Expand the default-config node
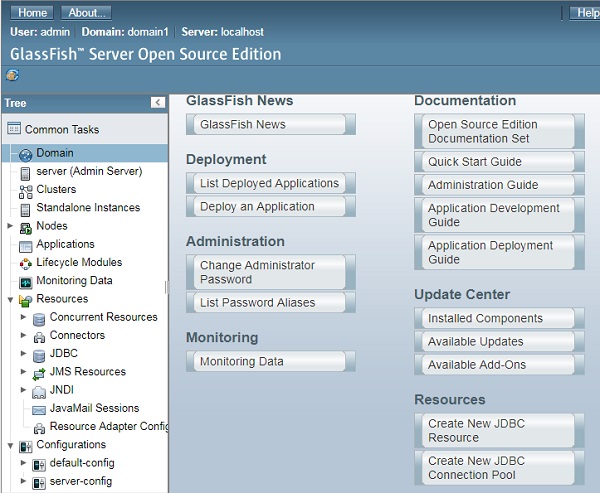The image size is (600, 493). [x=23, y=463]
